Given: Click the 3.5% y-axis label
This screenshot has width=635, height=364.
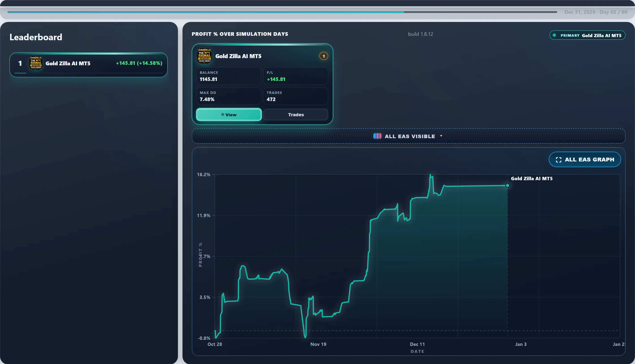Looking at the screenshot, I should 205,297.
